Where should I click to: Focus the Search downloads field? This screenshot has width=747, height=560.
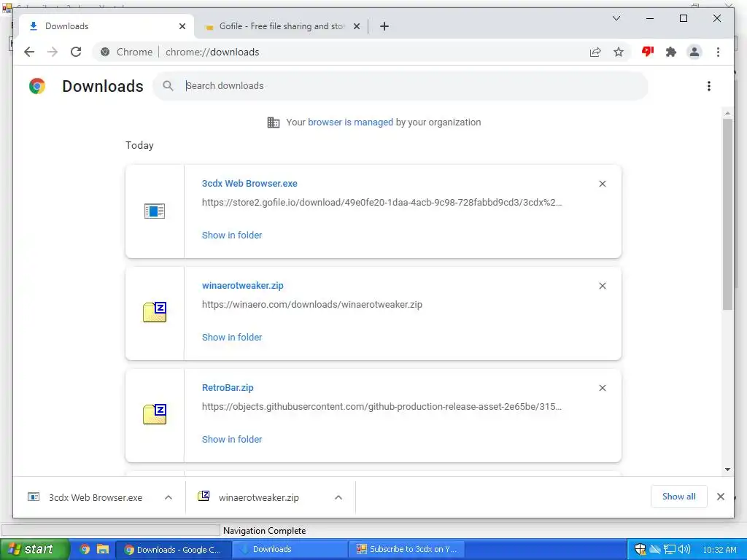click(x=400, y=86)
